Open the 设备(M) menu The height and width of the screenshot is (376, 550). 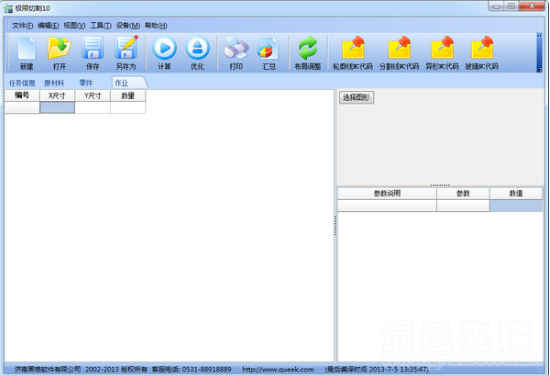click(128, 26)
